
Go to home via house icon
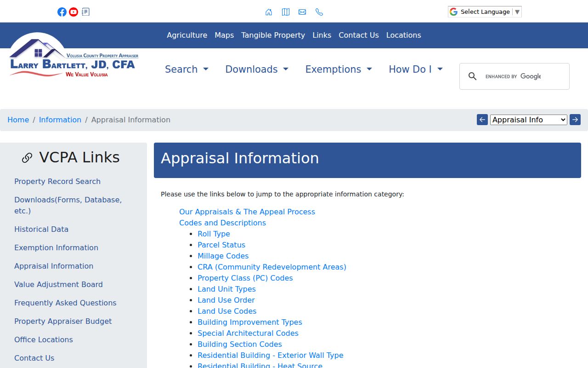(x=269, y=12)
